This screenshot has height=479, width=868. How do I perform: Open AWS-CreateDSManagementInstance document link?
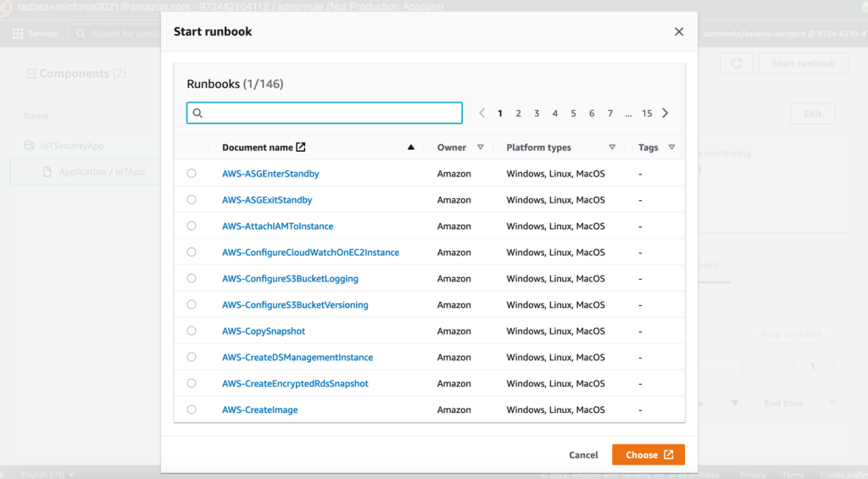point(298,357)
